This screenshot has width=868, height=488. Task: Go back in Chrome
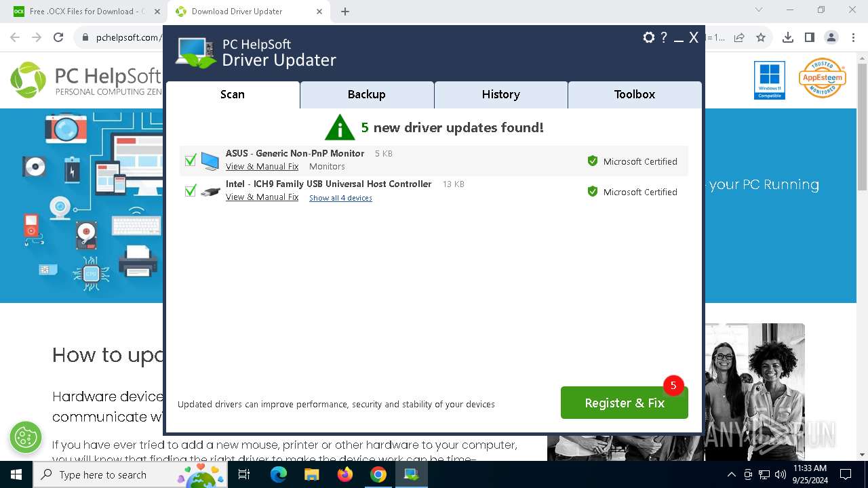coord(15,38)
